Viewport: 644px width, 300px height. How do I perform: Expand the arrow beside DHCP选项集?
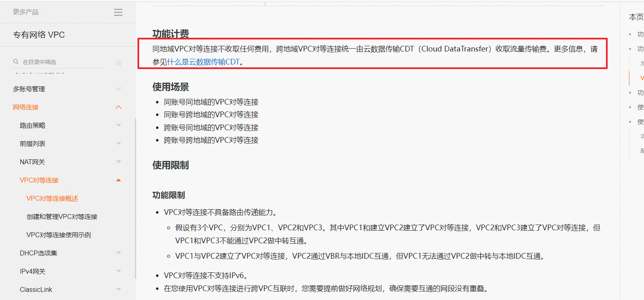pyautogui.click(x=118, y=253)
